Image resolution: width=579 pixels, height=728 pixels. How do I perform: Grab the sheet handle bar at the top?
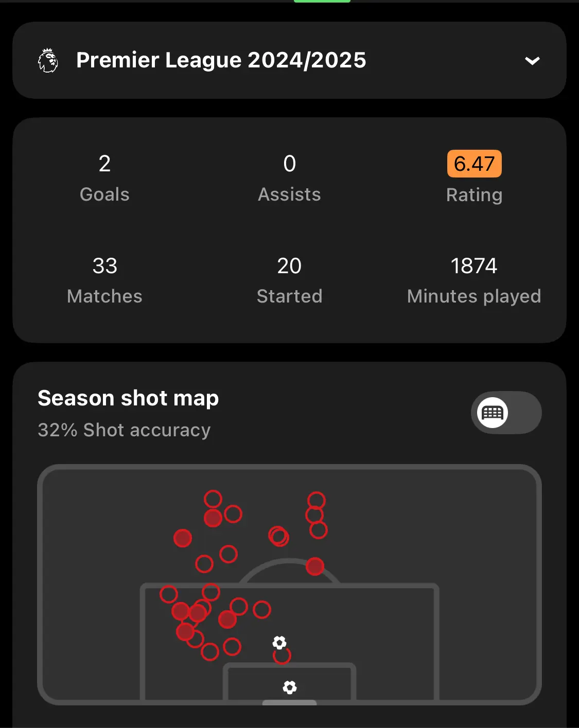pos(322,1)
